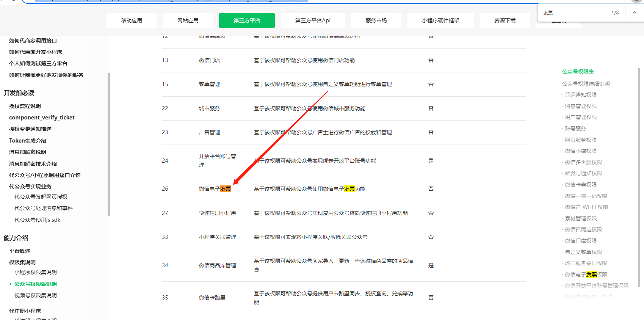Collapse the 权限集说明 section
Image resolution: width=644 pixels, height=320 pixels.
(22, 262)
